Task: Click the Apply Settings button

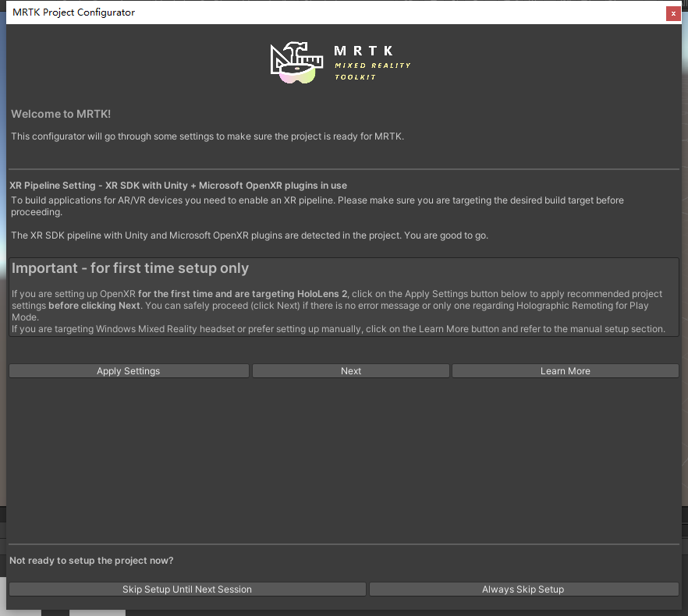Action: click(129, 370)
